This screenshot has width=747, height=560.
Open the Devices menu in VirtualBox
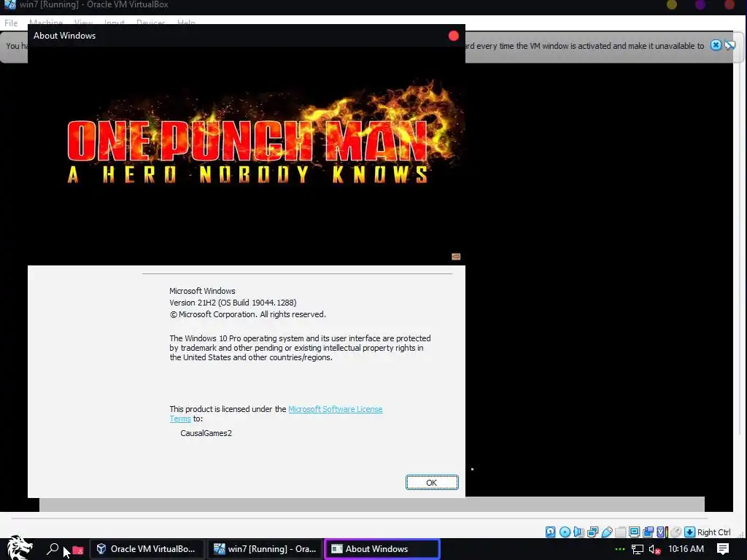pyautogui.click(x=151, y=23)
